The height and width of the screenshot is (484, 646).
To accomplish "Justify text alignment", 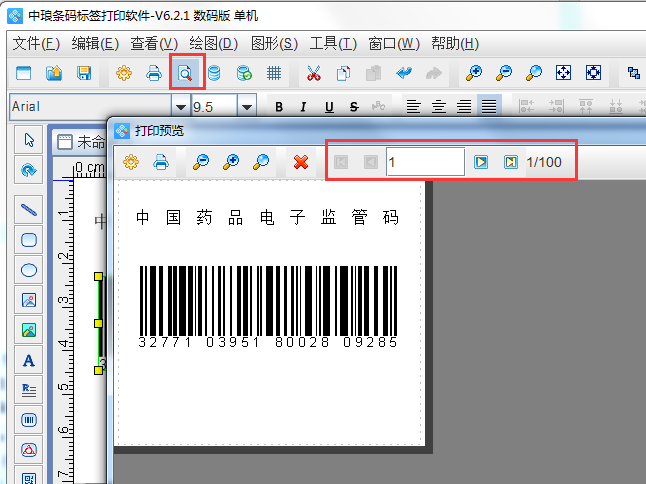I will click(489, 107).
